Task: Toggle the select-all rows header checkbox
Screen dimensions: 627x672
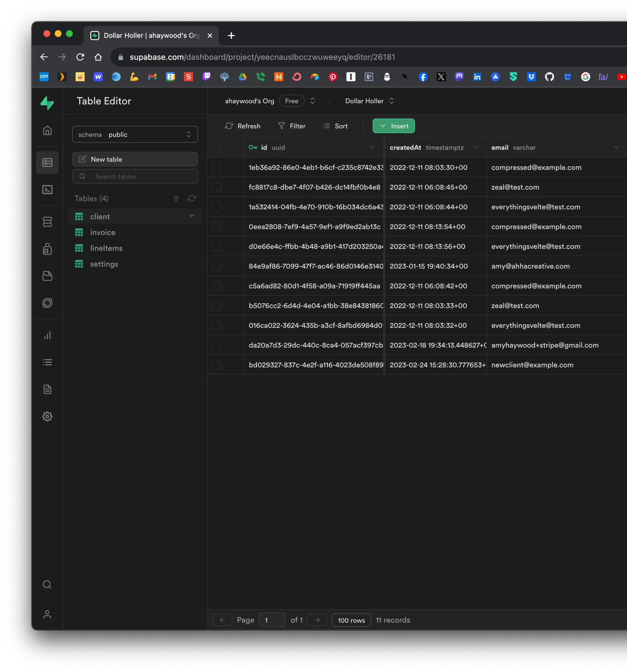Action: pyautogui.click(x=217, y=147)
